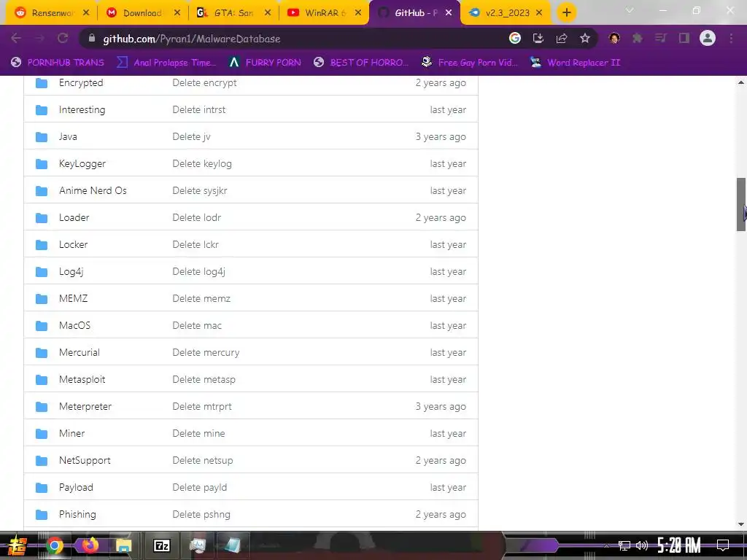Expand the tab search chevron
The width and height of the screenshot is (747, 560).
pos(630,10)
